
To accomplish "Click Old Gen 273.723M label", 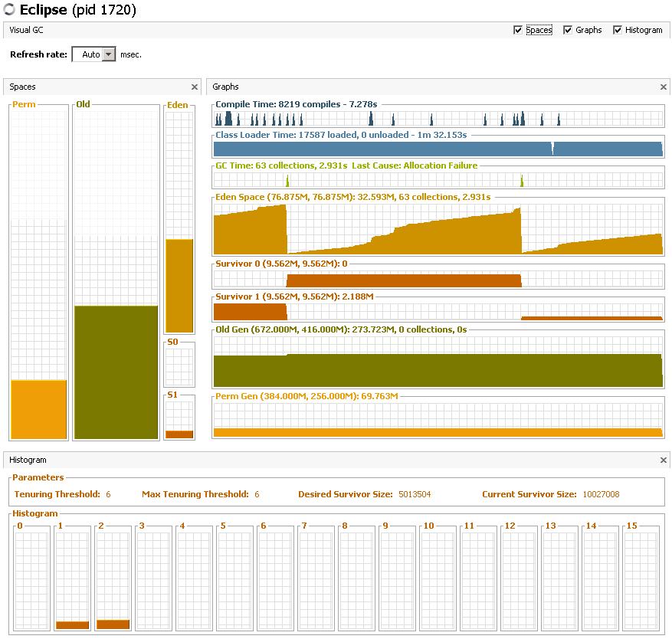I will tap(341, 329).
